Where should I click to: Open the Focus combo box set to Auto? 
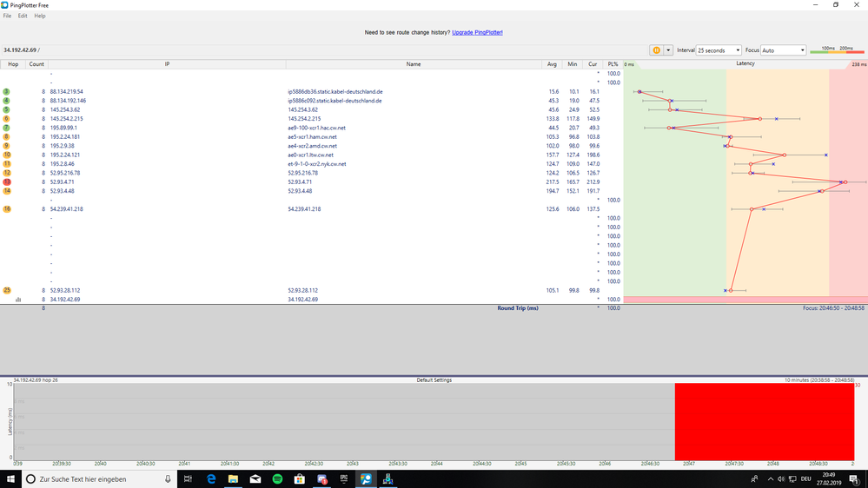pos(783,50)
